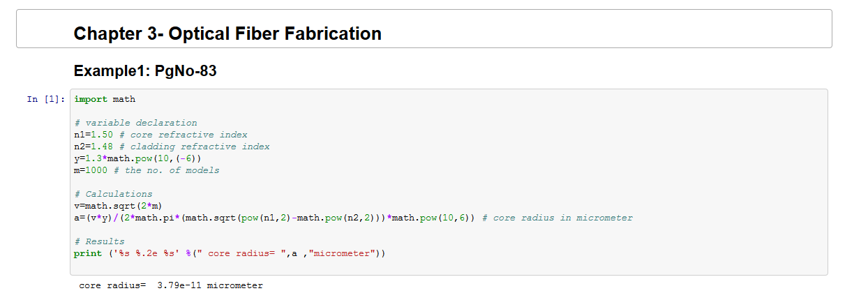This screenshot has height=307, width=868.
Task: Click the Calculations comment line
Action: click(113, 194)
